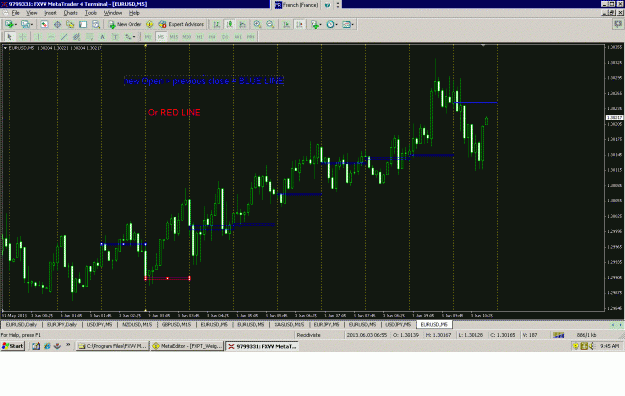This screenshot has width=625, height=396.
Task: Open the Tools menu
Action: [91, 13]
